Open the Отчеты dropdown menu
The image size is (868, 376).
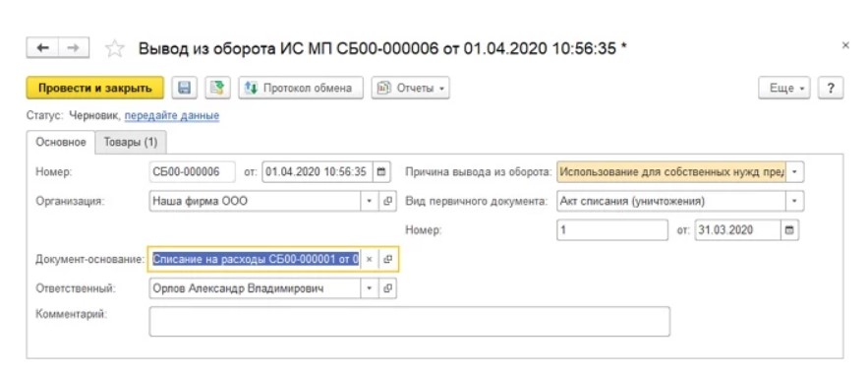pyautogui.click(x=410, y=88)
